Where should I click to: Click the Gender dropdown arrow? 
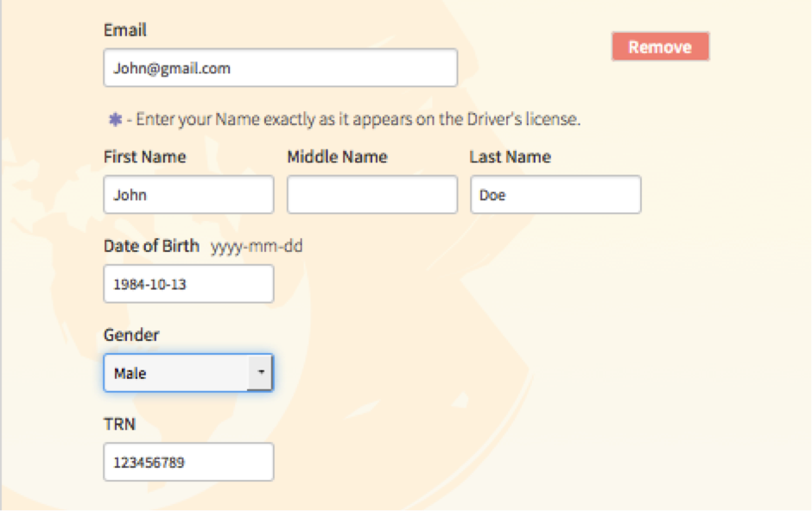point(260,373)
